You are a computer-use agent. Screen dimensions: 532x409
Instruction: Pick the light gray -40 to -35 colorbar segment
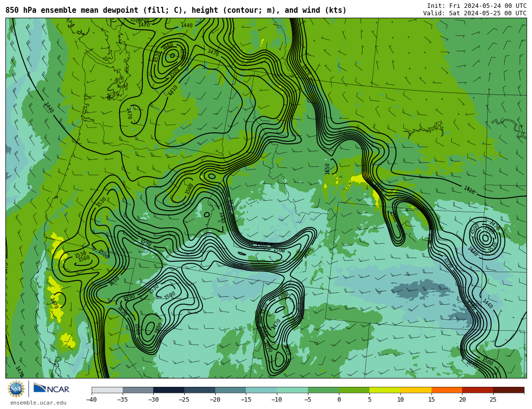pyautogui.click(x=107, y=390)
